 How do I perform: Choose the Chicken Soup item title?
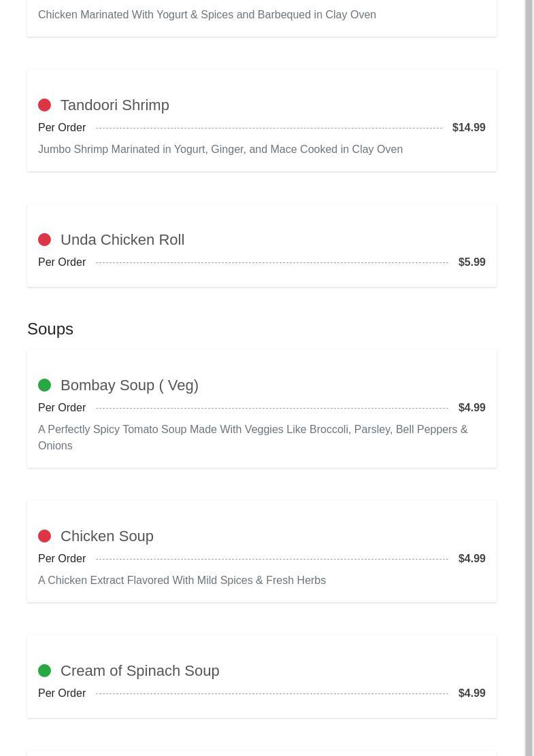pyautogui.click(x=107, y=536)
